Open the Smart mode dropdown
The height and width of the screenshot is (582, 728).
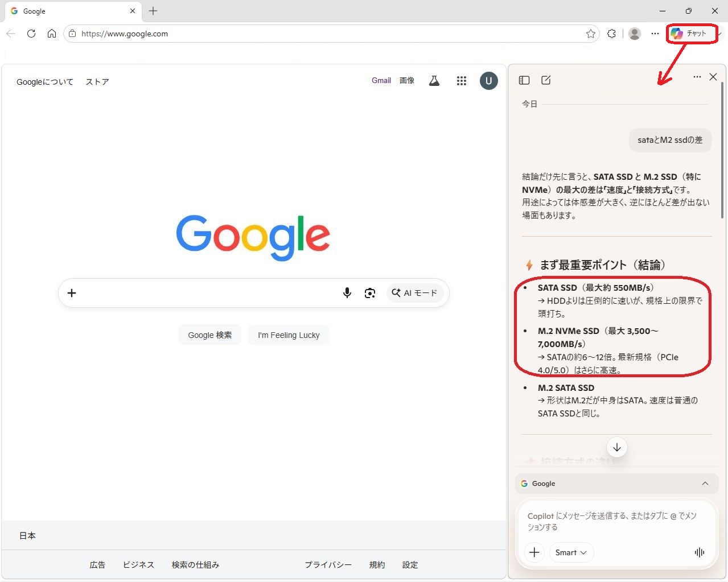coord(571,552)
